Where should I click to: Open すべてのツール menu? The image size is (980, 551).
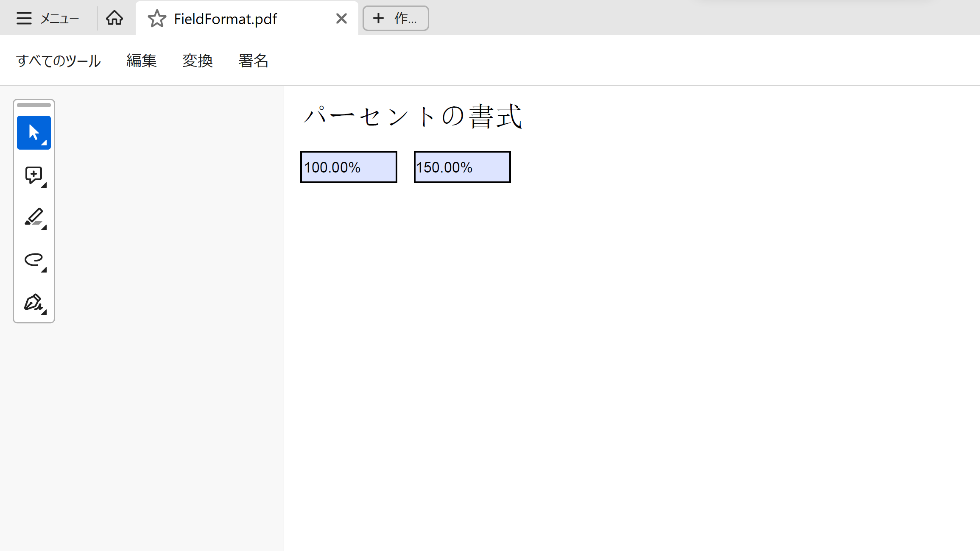[x=59, y=61]
